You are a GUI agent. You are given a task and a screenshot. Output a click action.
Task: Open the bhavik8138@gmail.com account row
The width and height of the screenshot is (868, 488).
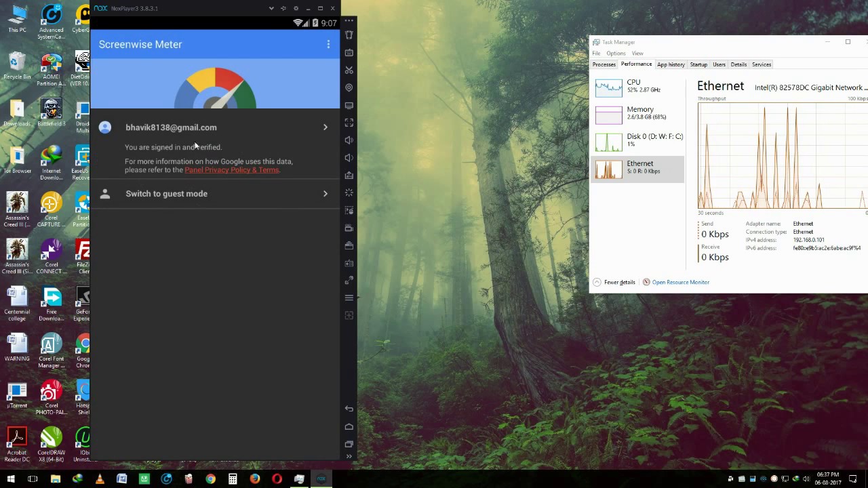(215, 127)
